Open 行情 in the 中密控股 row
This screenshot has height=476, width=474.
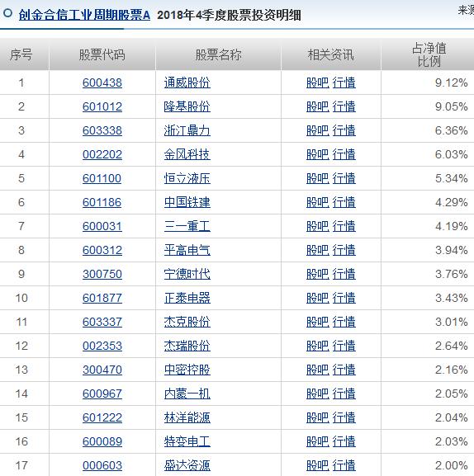[344, 370]
